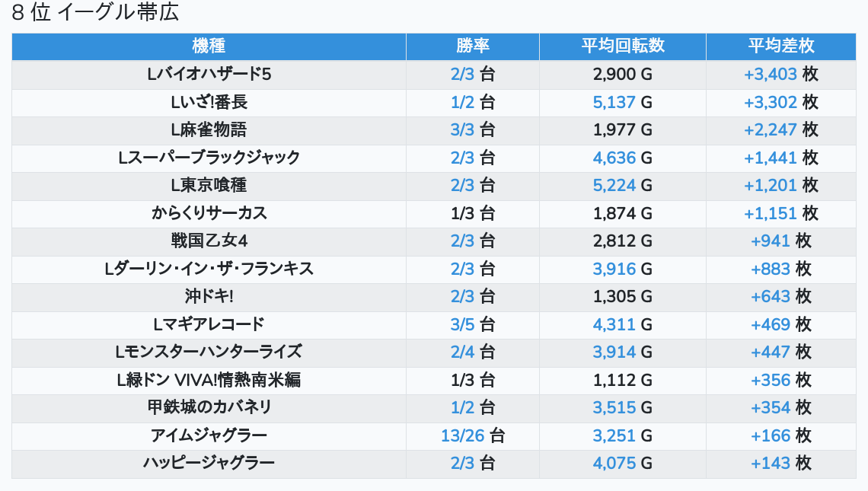Open the +941 value for 戦国乙女4
The image size is (868, 491).
(770, 241)
